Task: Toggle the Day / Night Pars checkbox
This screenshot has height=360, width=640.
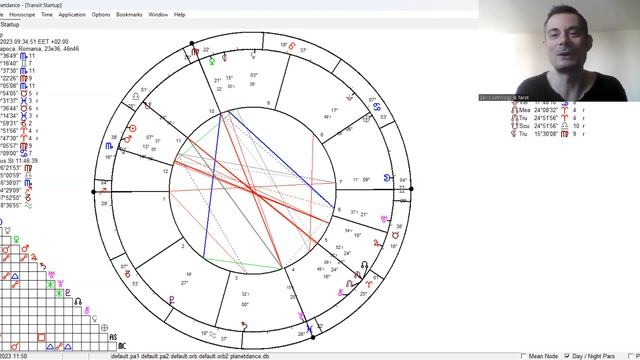Action: point(567,356)
